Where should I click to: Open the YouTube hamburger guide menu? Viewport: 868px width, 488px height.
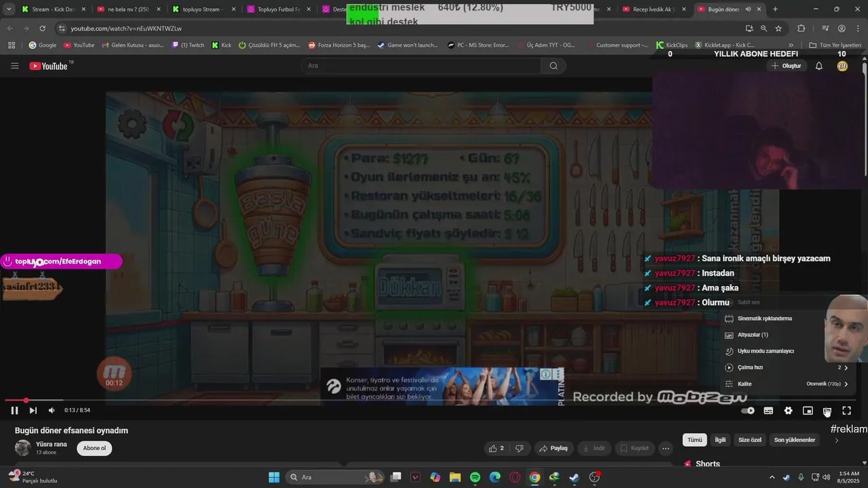click(x=15, y=66)
